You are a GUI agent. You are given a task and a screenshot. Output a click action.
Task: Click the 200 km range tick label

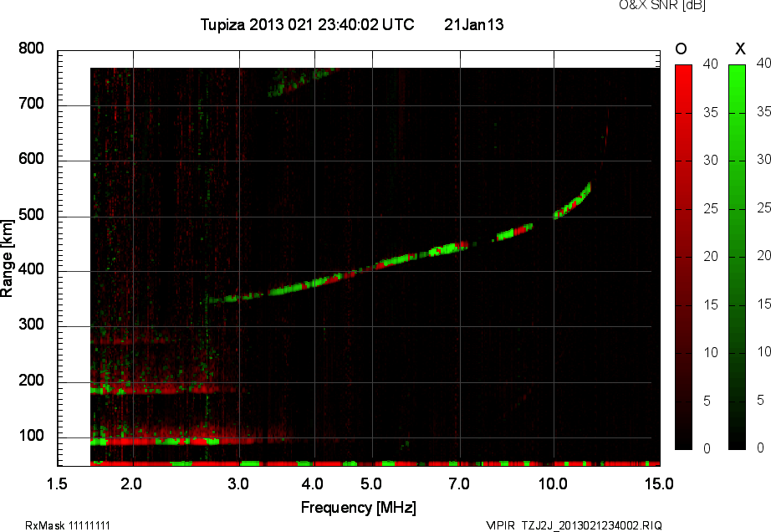pyautogui.click(x=32, y=380)
